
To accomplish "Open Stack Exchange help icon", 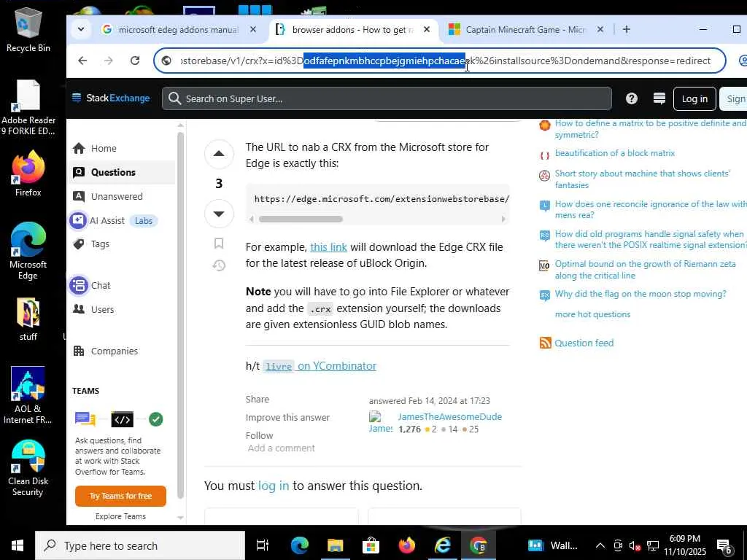I will pyautogui.click(x=631, y=98).
